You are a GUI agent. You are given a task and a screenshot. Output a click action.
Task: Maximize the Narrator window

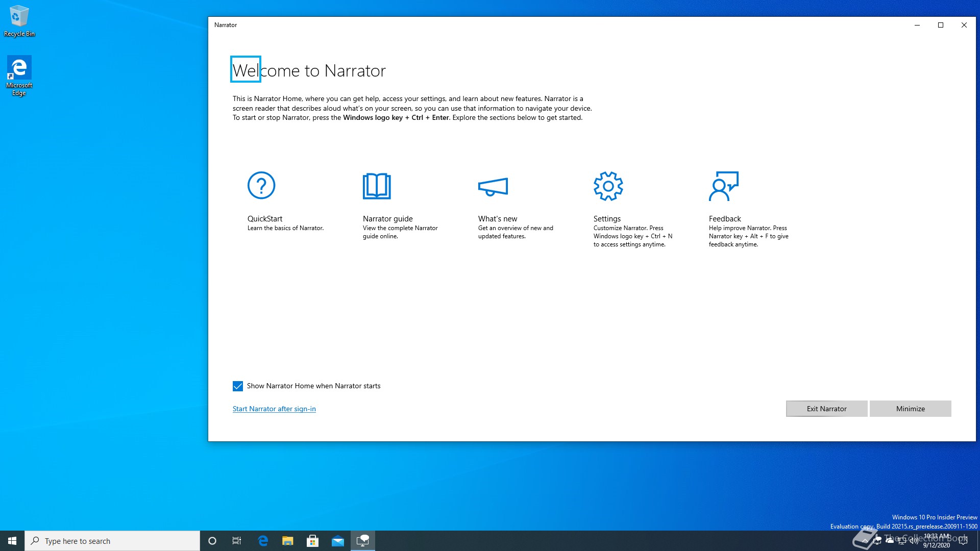(941, 25)
